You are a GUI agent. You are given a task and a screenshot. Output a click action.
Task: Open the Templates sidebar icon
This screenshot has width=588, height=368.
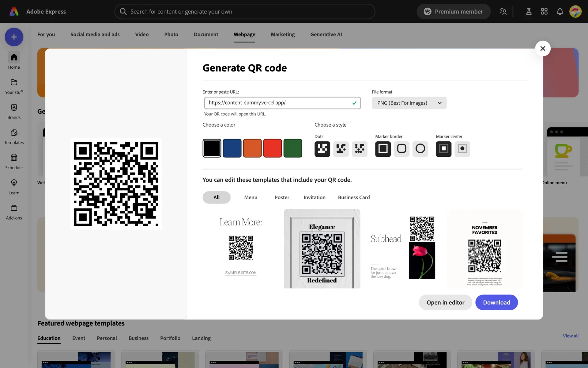(x=14, y=133)
